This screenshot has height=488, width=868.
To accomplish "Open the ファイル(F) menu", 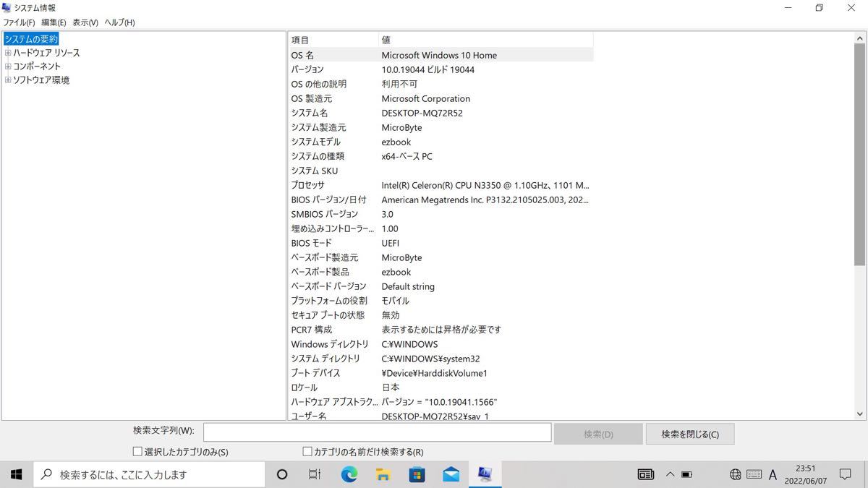I will (19, 22).
